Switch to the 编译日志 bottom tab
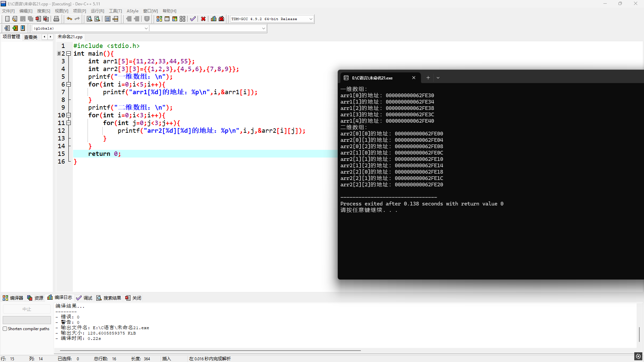Viewport: 644px width, 362px height. click(x=60, y=298)
